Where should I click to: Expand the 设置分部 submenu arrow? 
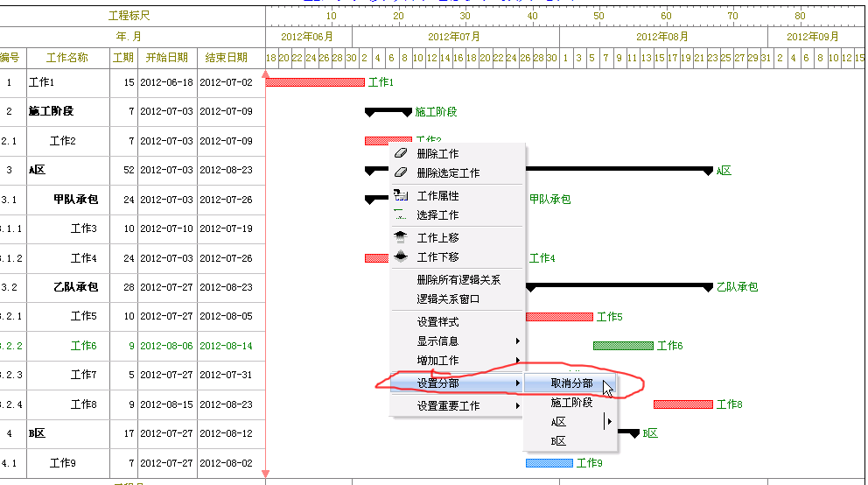[518, 383]
